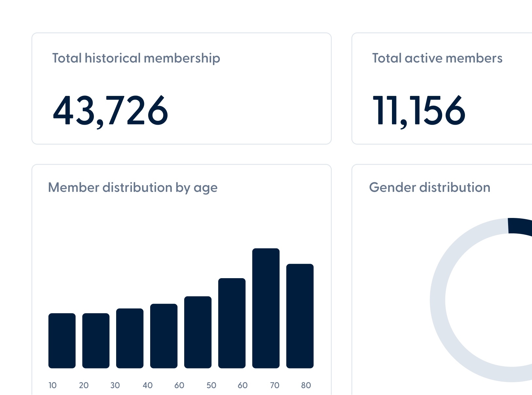The image size is (532, 395).
Task: Select the 43,726 membership figure
Action: [x=110, y=111]
